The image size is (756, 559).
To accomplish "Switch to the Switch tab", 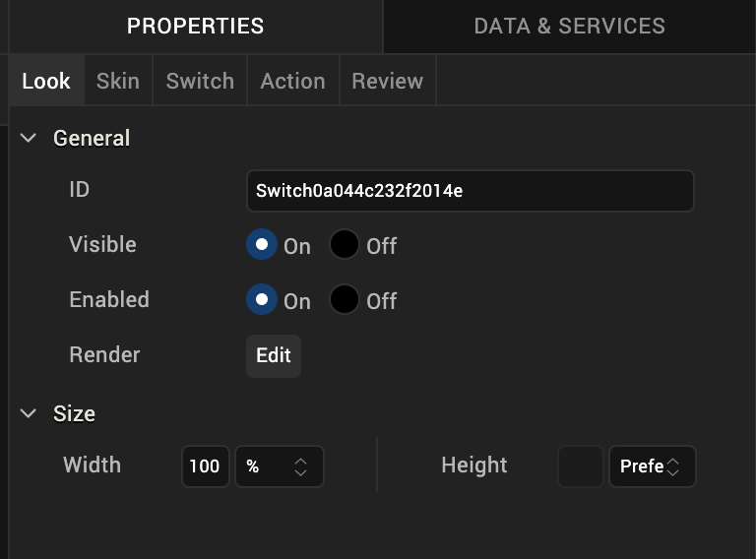I will pyautogui.click(x=200, y=81).
